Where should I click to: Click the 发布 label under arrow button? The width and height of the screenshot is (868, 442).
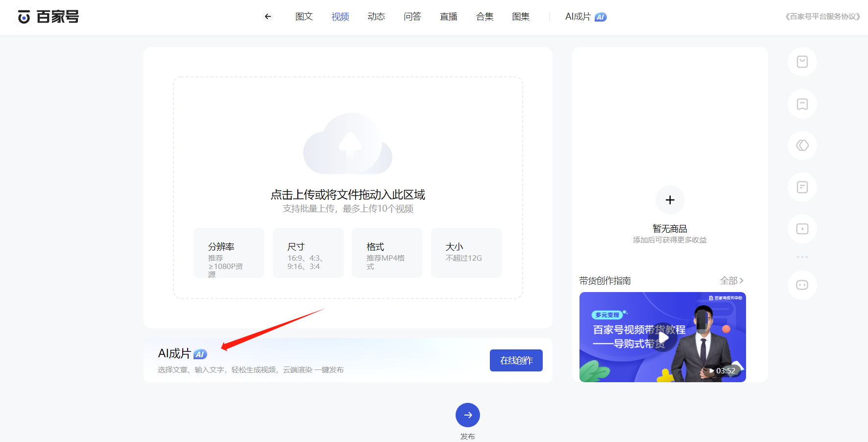468,436
